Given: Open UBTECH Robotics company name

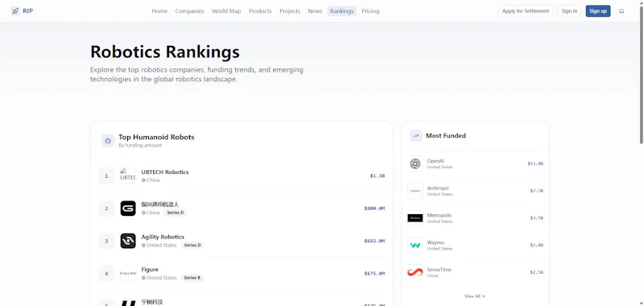Looking at the screenshot, I should tap(165, 172).
